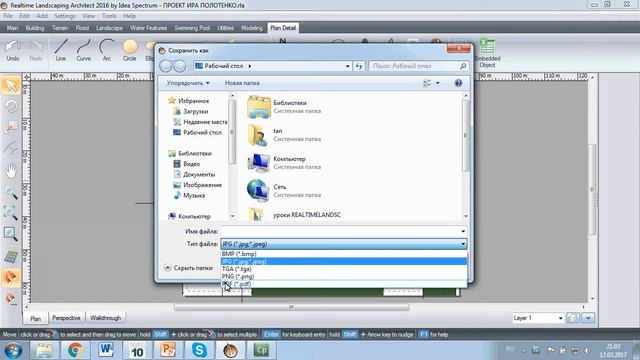Image resolution: width=640 pixels, height=360 pixels.
Task: Choose TGA (*.tga) file type
Action: 344,269
